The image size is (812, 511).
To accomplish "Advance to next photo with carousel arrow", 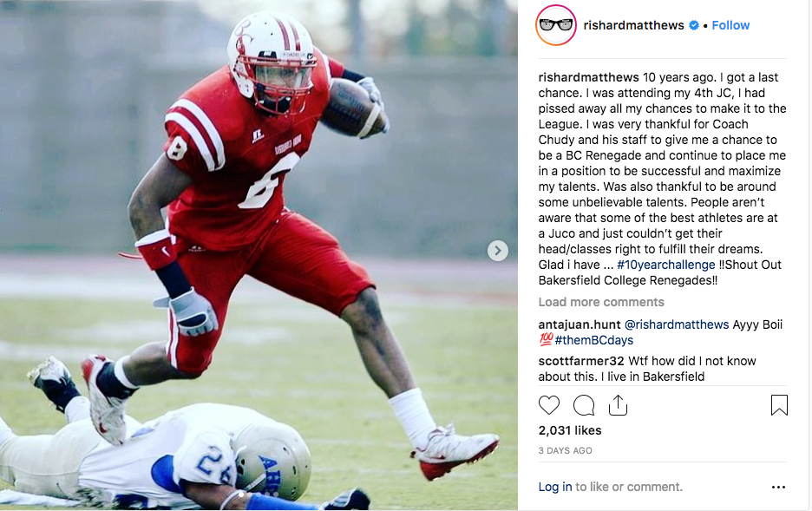I will click(497, 251).
